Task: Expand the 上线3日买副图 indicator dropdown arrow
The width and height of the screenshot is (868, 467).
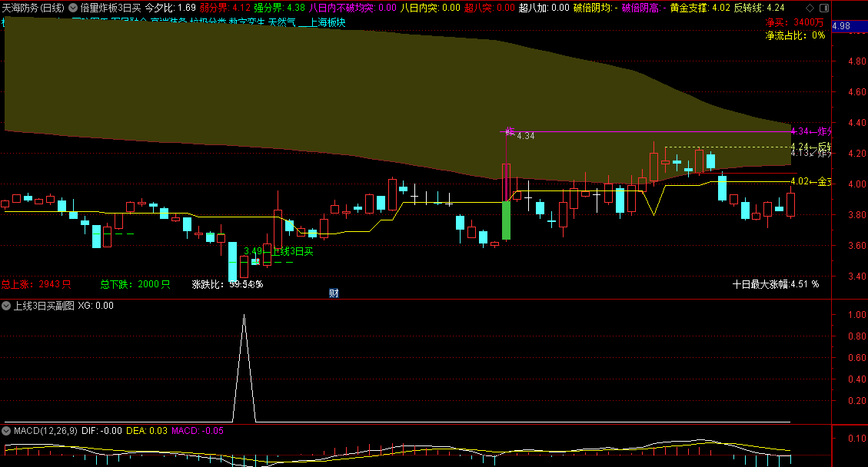Action: (x=6, y=306)
